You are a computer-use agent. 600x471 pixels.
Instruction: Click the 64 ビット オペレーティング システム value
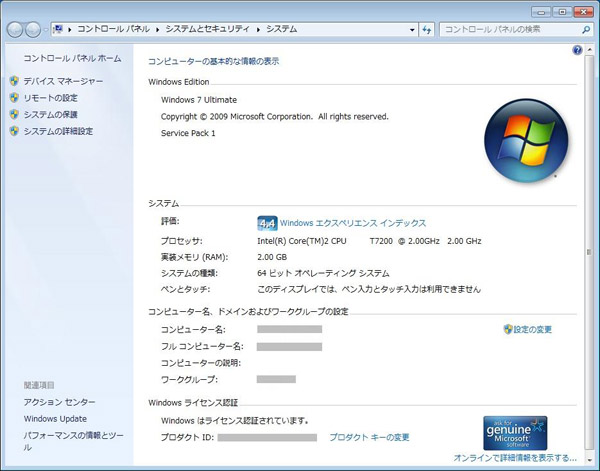point(323,273)
